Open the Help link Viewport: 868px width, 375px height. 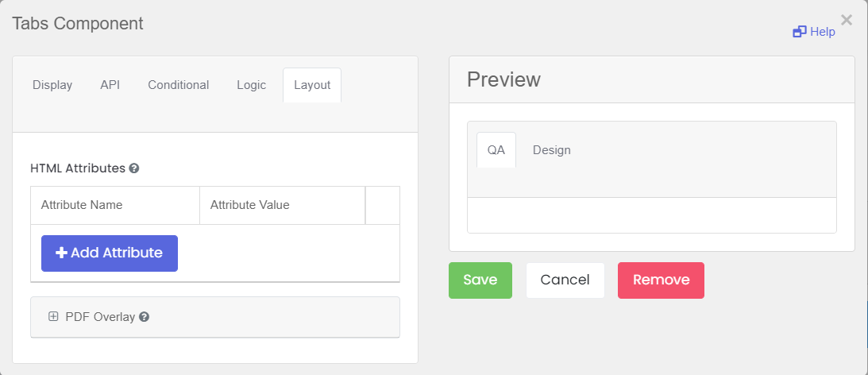coord(814,32)
